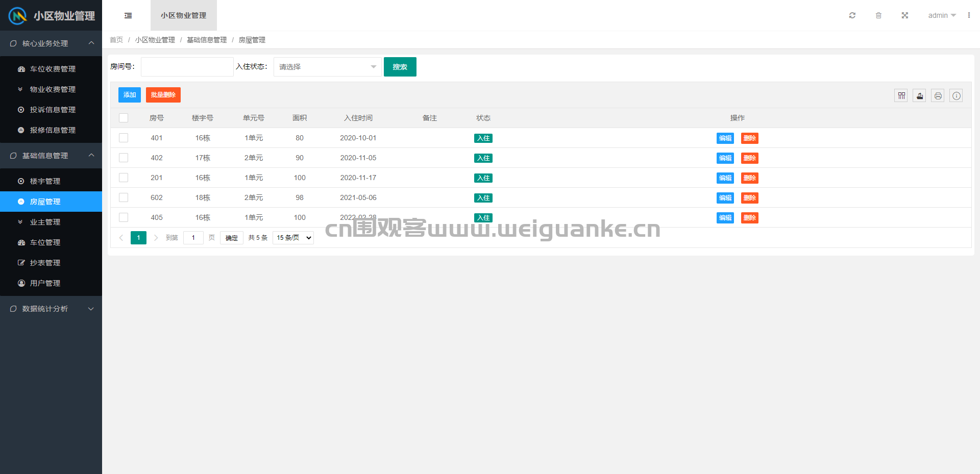Check the box for room 401
This screenshot has width=980, height=474.
[124, 138]
